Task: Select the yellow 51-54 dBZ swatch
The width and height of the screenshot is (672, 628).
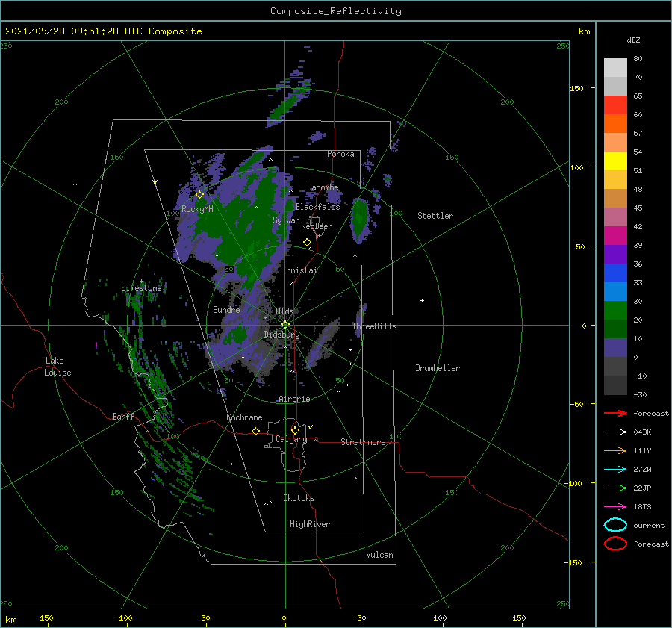Action: tap(615, 161)
